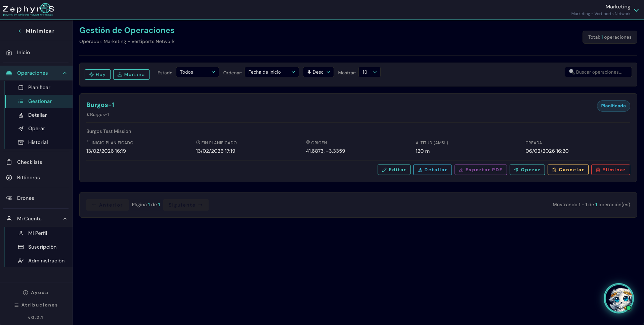
Task: Open the Ordenar dropdown Fecha de Inicio
Action: pyautogui.click(x=271, y=72)
